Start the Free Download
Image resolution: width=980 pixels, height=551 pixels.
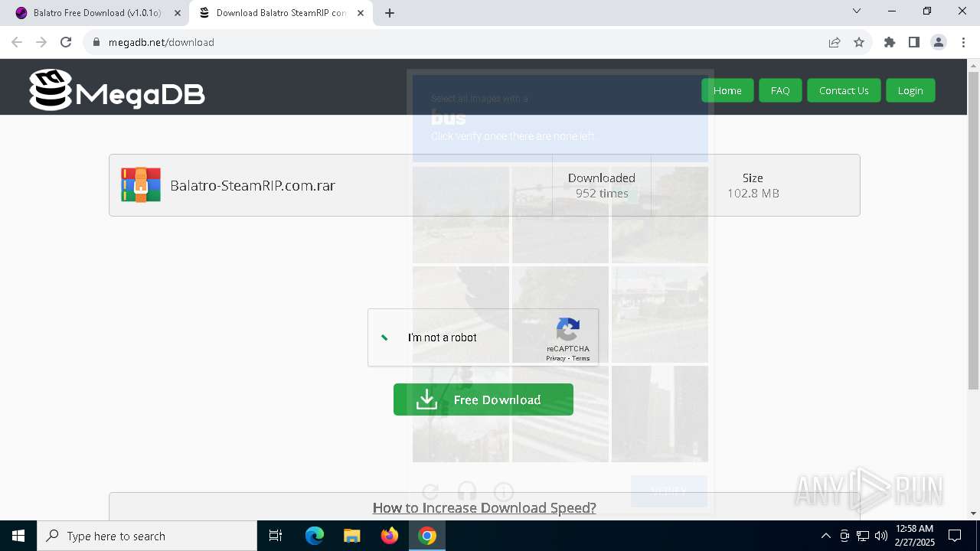pos(483,399)
